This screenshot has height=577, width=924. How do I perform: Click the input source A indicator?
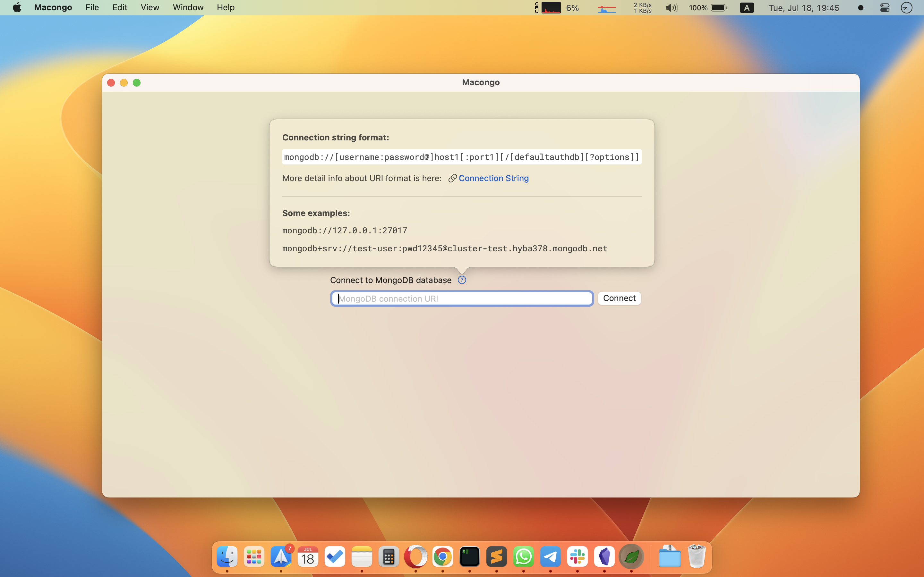point(747,8)
